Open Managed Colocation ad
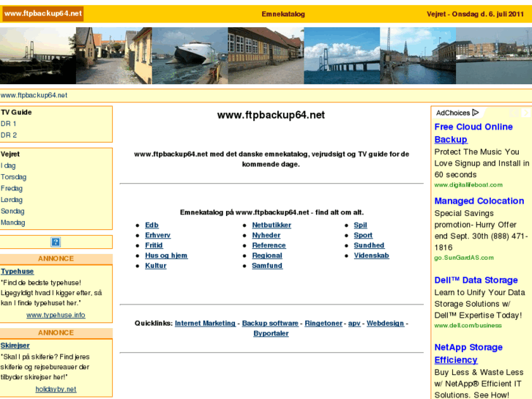 click(479, 201)
